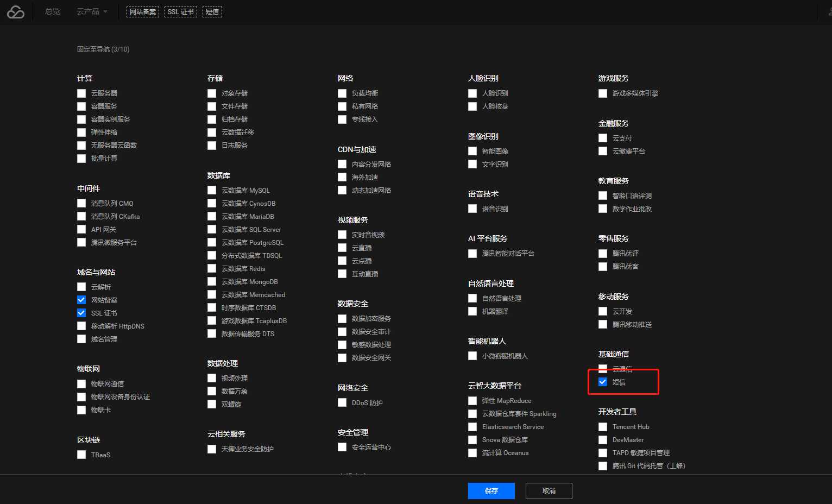
Task: Check the 海外加速 checkbox
Action: [x=342, y=177]
